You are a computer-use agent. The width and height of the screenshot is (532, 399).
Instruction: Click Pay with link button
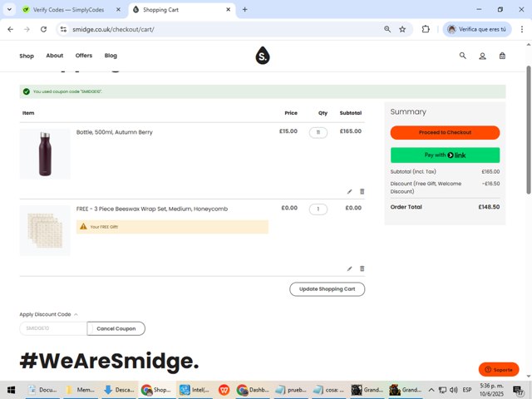(x=445, y=155)
